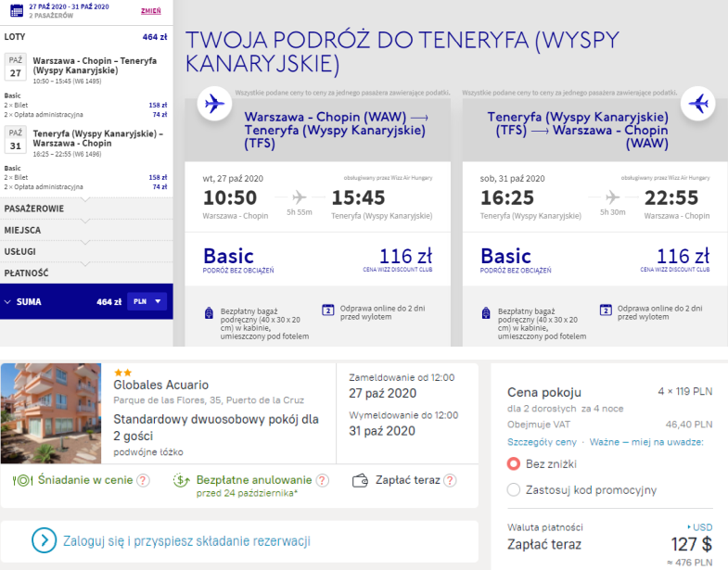This screenshot has height=570, width=728.
Task: Expand the PŁATNOŚĆ section
Action: [x=86, y=272]
